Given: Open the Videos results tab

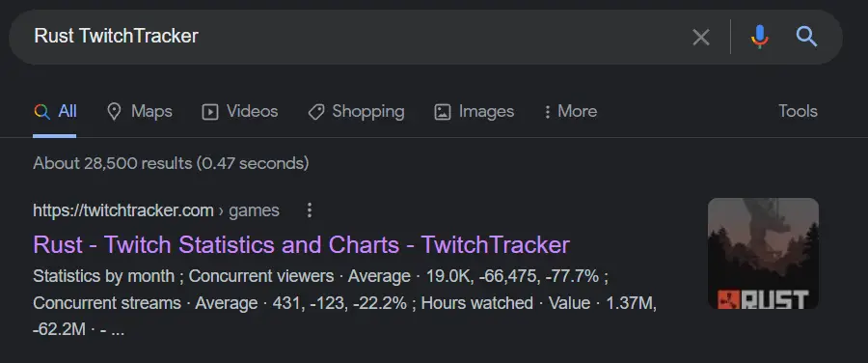Looking at the screenshot, I should tap(240, 111).
